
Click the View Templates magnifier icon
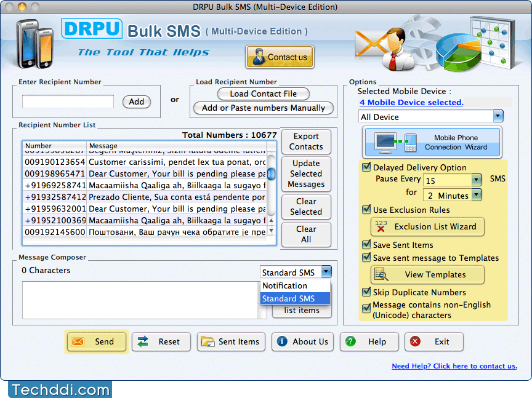[381, 274]
